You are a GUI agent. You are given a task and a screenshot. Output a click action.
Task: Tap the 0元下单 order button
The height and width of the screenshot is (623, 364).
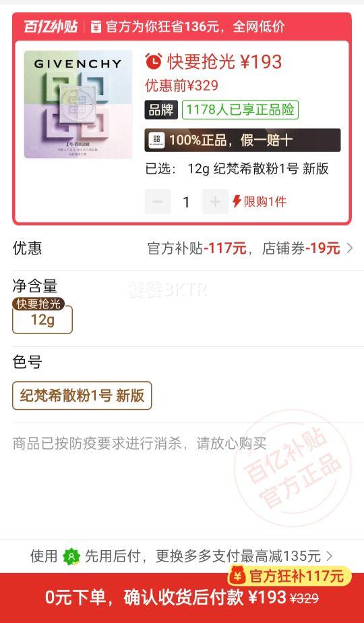(182, 597)
